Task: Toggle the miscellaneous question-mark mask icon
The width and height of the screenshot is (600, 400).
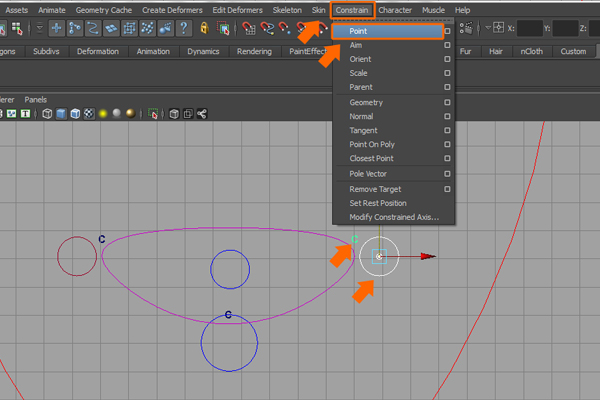Action: point(184,28)
